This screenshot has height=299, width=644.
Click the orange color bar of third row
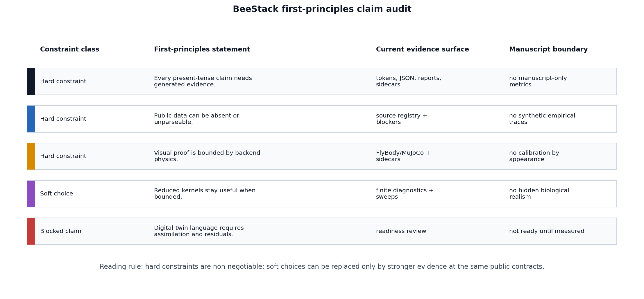[x=31, y=156]
